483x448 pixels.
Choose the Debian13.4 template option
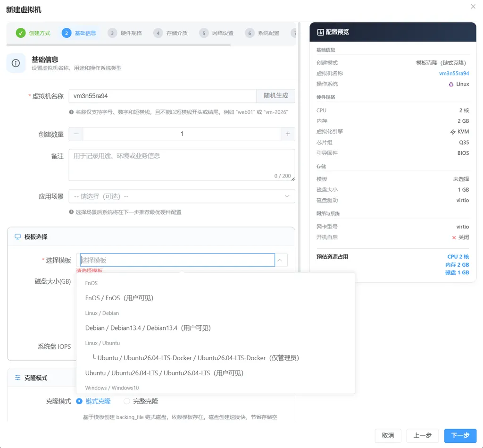pyautogui.click(x=148, y=328)
